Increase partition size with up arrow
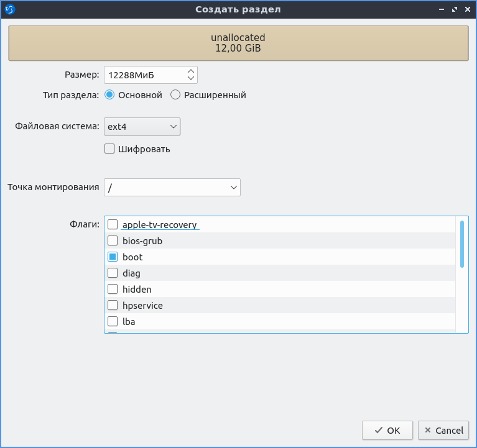Screen dimensions: 477x448 (191, 71)
